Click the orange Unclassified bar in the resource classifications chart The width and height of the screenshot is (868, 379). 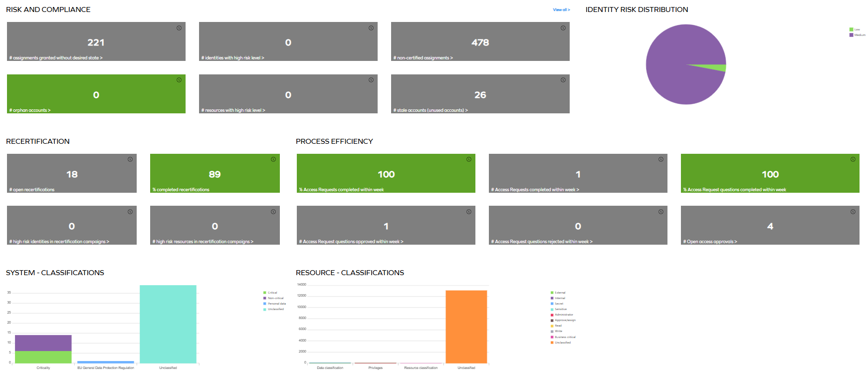coord(466,327)
